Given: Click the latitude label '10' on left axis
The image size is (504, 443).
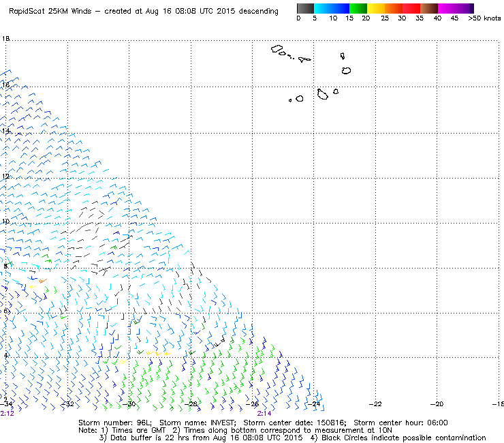Looking at the screenshot, I should point(5,221).
